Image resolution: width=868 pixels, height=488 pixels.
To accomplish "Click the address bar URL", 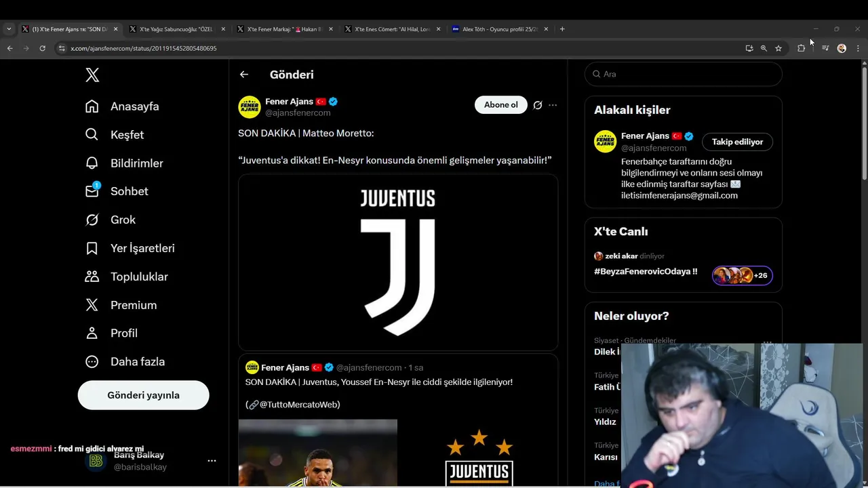I will pos(144,49).
